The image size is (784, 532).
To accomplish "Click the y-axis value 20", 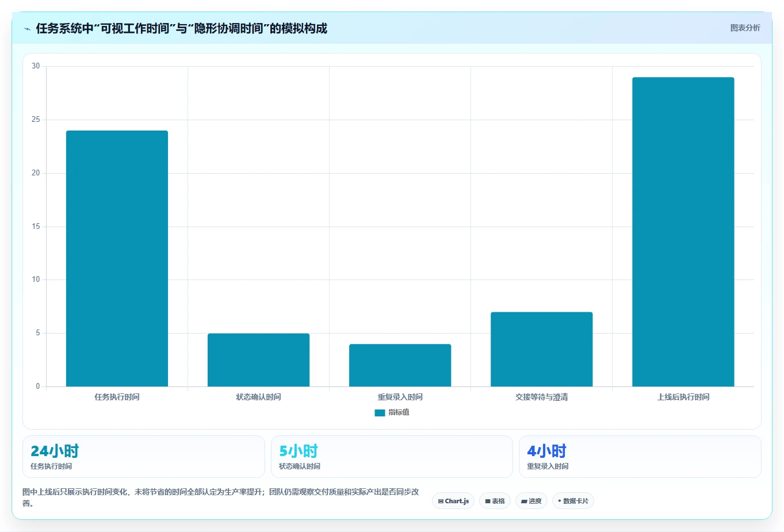I will pyautogui.click(x=36, y=173).
